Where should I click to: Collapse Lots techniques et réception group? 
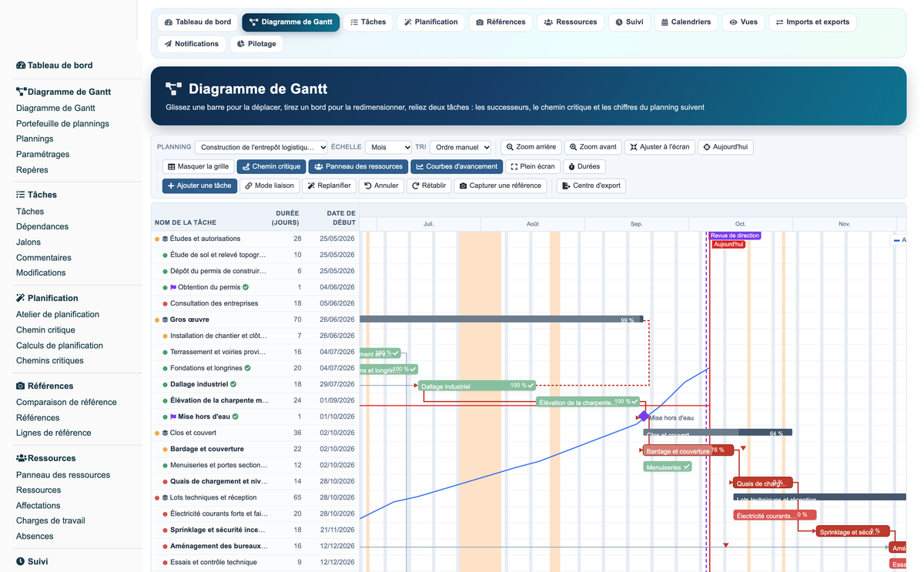pyautogui.click(x=165, y=497)
